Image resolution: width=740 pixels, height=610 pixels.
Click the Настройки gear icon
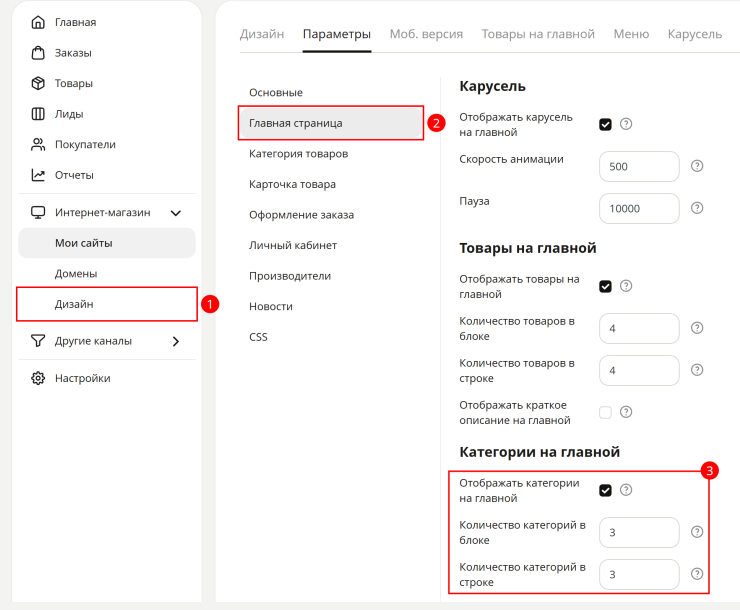[38, 378]
